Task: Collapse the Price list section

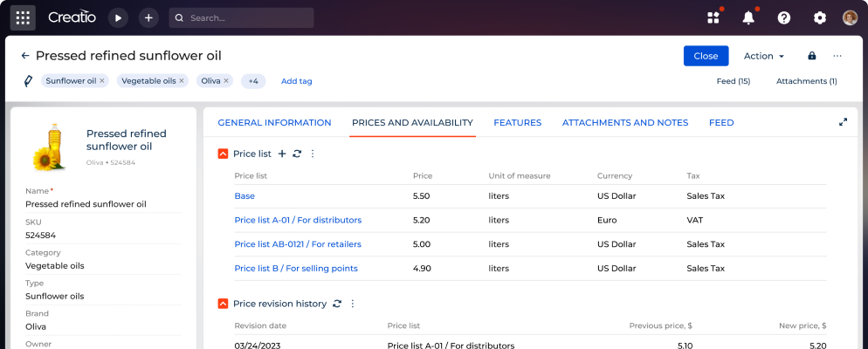Action: tap(223, 154)
